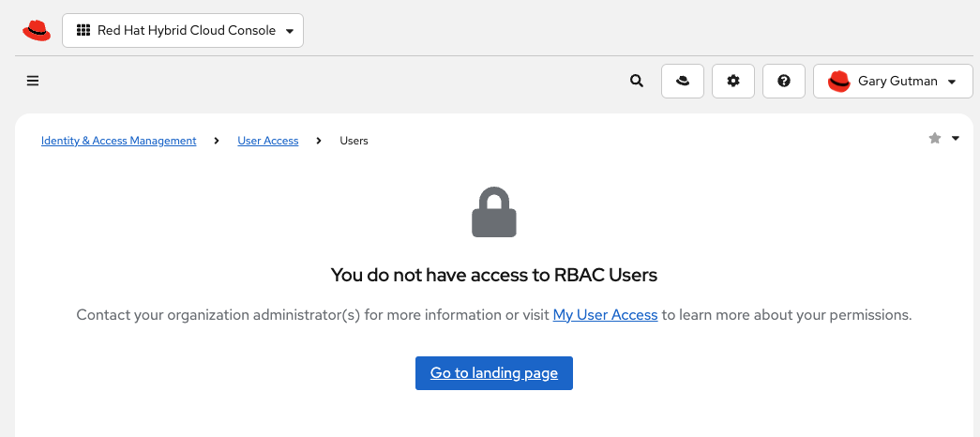Navigate to the User Access breadcrumb

268,141
